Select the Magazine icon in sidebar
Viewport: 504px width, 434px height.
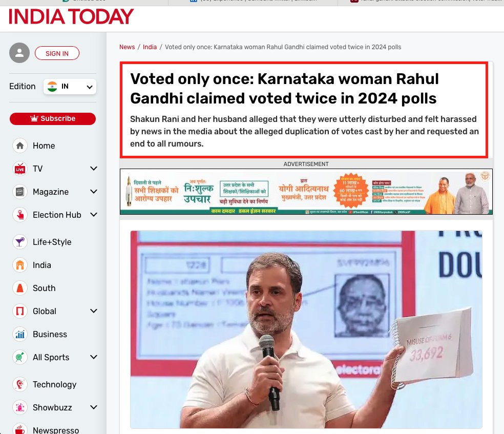click(20, 192)
